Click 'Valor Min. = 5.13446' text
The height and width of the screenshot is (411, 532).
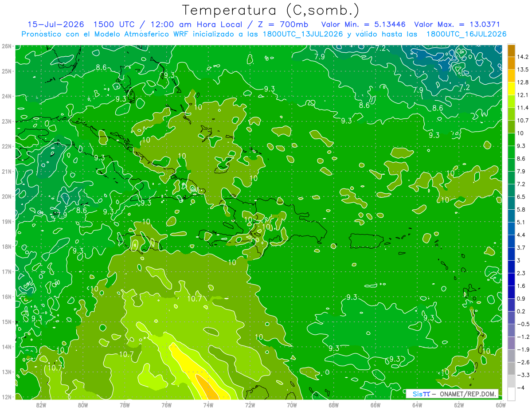(x=363, y=24)
